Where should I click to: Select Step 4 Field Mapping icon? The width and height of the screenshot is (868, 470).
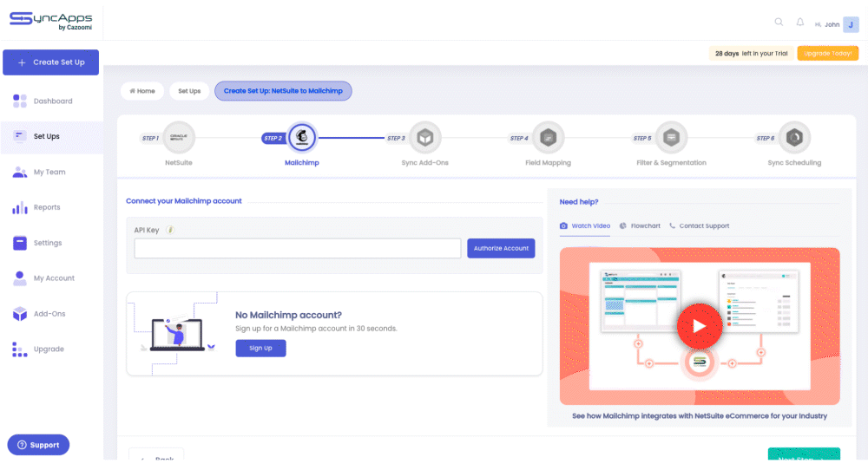pos(548,137)
